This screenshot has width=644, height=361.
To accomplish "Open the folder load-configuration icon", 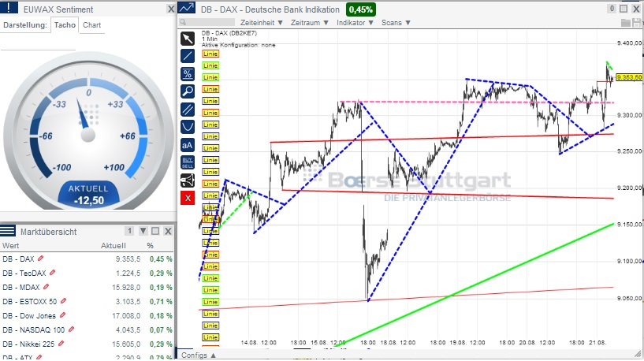I will coord(626,23).
